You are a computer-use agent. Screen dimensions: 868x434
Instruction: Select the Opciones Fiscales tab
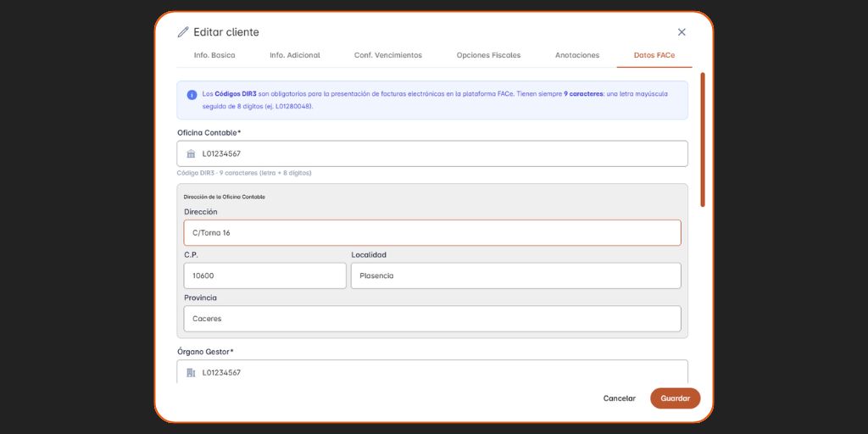pyautogui.click(x=488, y=55)
